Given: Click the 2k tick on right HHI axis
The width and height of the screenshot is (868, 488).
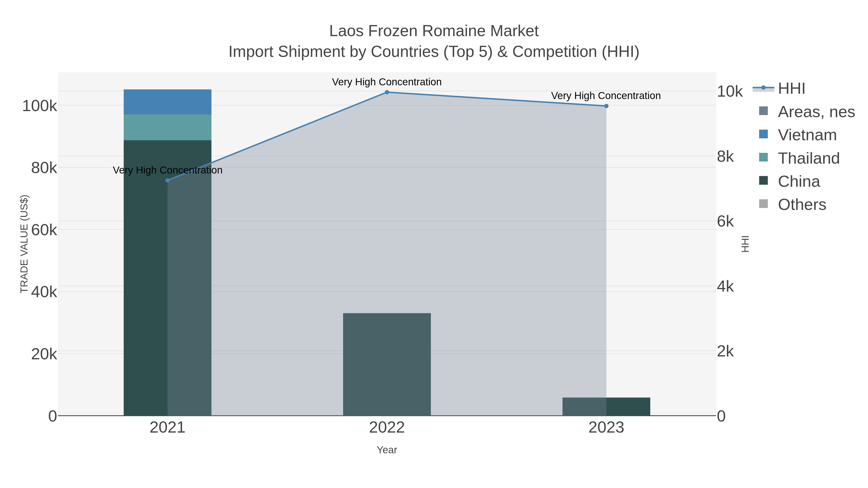Looking at the screenshot, I should pos(725,351).
